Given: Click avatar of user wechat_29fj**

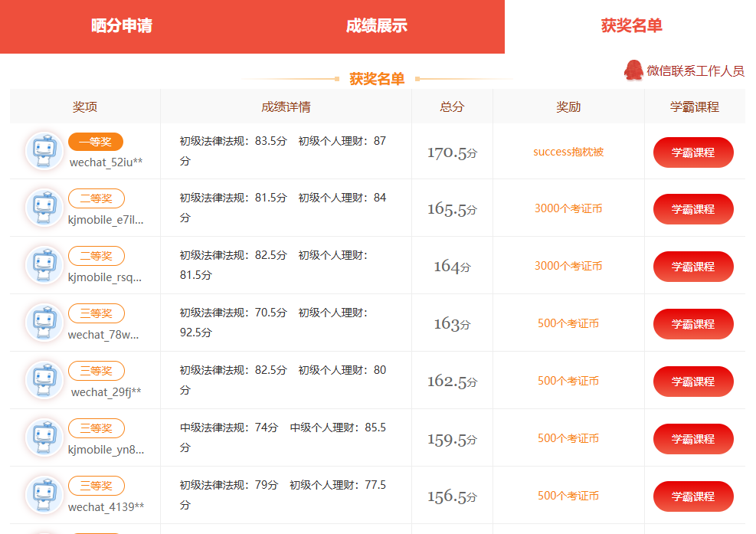Looking at the screenshot, I should pos(44,381).
